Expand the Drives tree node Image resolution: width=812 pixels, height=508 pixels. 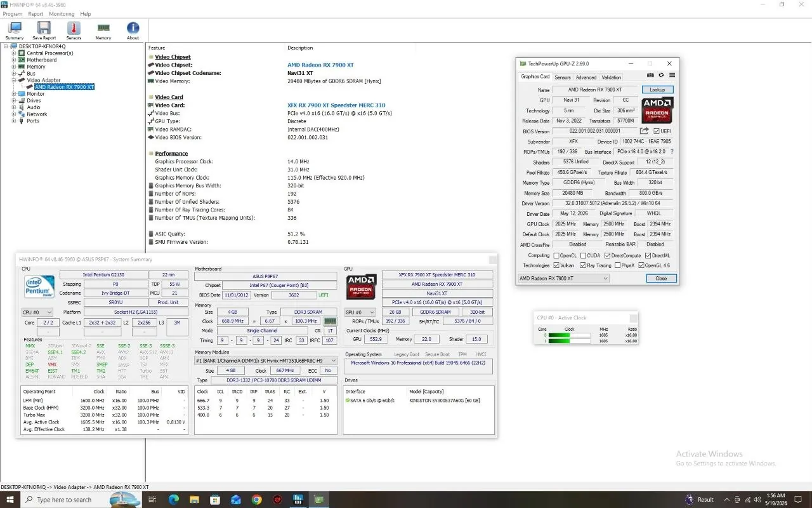point(14,100)
